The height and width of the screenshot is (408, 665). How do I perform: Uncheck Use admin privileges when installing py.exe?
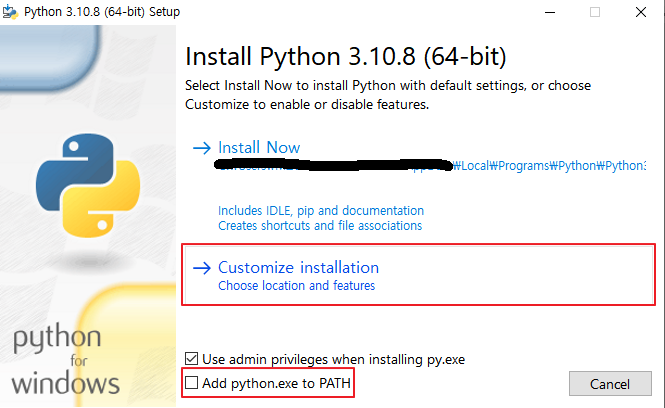coord(192,359)
